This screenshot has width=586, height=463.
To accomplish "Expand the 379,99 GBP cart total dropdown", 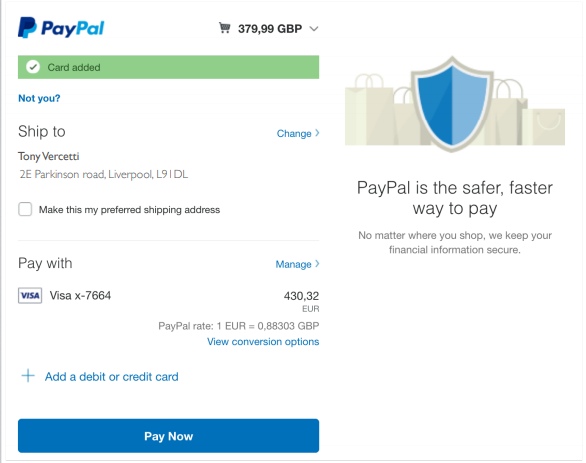I will click(314, 29).
